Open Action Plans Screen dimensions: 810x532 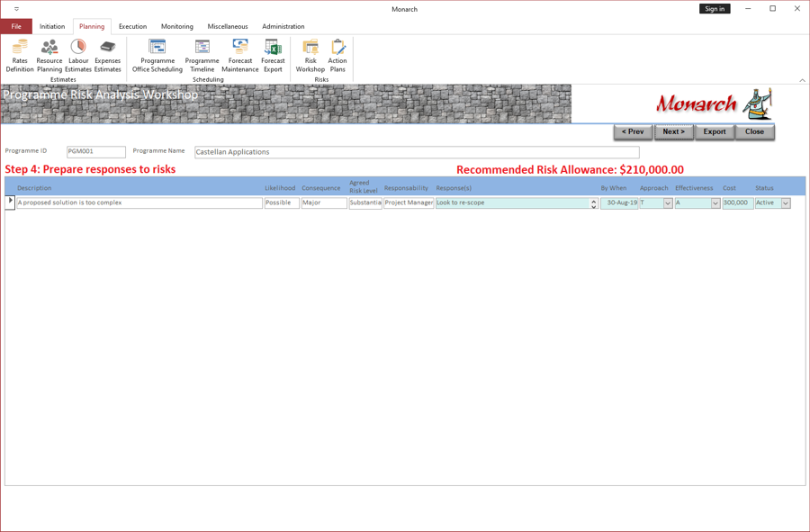[337, 56]
